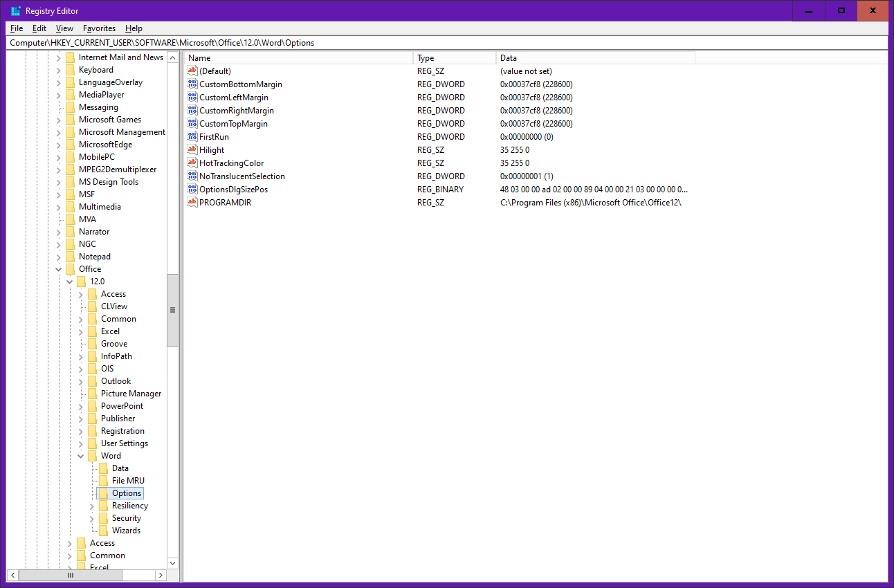Screen dimensions: 894x588
Task: Click the CustomRightMargin DWORD value icon
Action: (x=192, y=111)
